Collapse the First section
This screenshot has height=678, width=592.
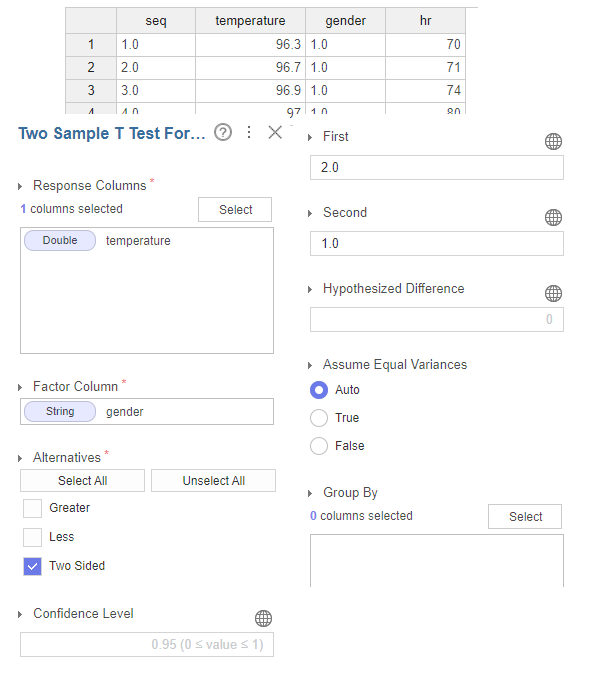(x=310, y=138)
